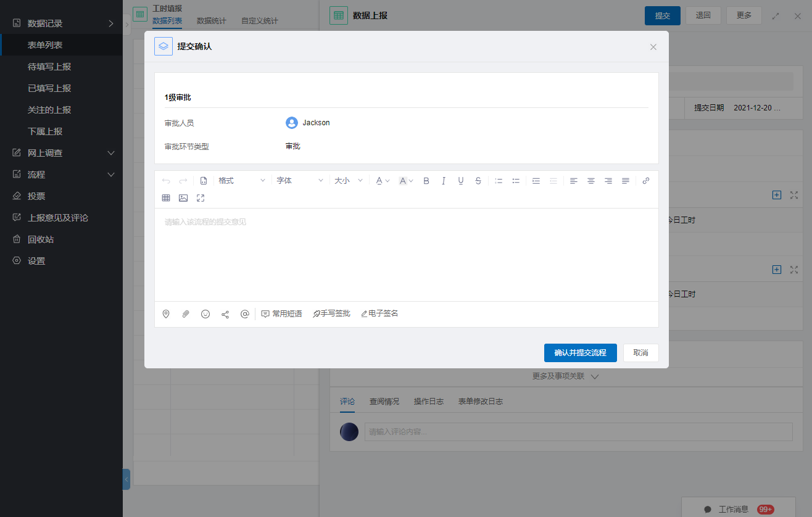
Task: Insert a hyperlink using the link icon
Action: coord(646,181)
